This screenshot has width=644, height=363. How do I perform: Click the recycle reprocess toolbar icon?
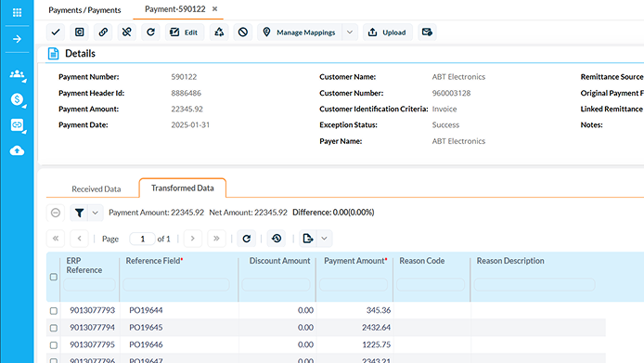[x=219, y=32]
